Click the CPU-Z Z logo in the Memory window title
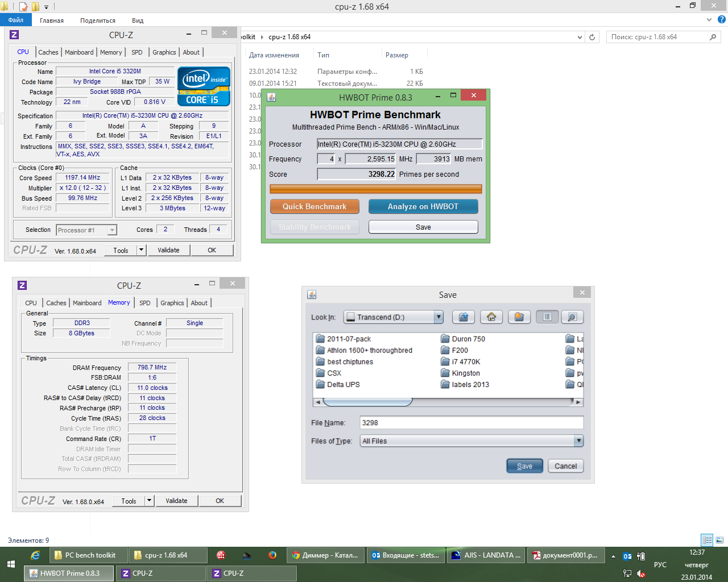 pos(22,285)
